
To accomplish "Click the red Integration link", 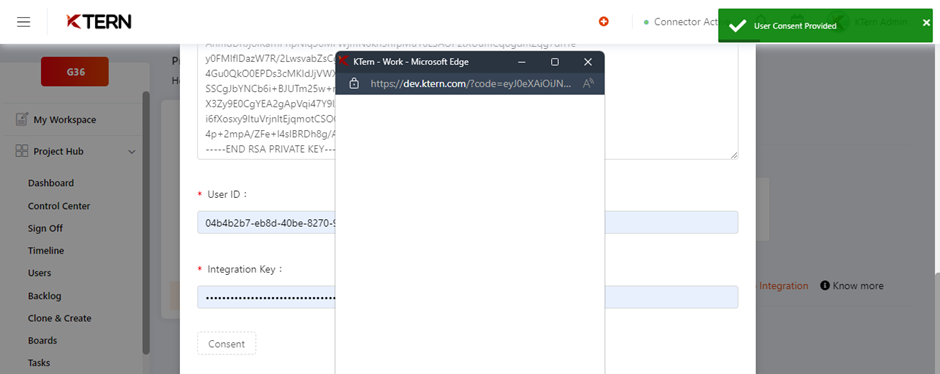I will [784, 286].
